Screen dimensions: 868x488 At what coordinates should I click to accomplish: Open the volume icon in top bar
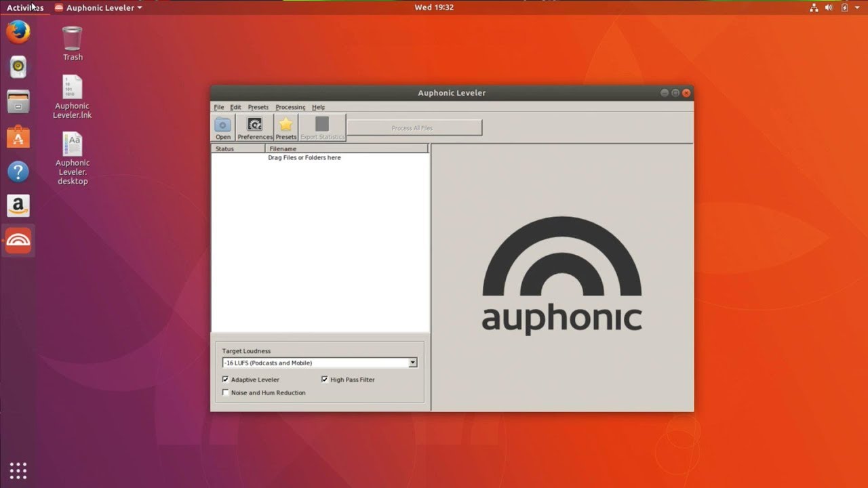click(x=829, y=7)
